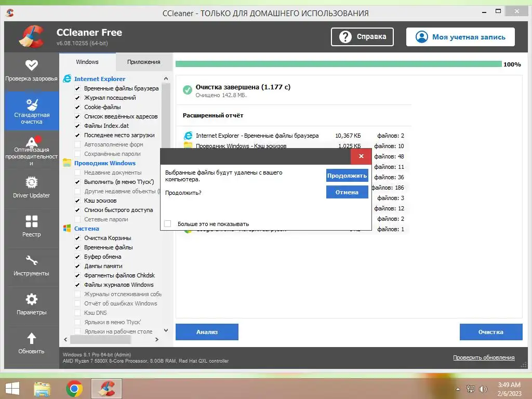Check Недавние документы option
This screenshot has width=532, height=399.
(x=77, y=172)
